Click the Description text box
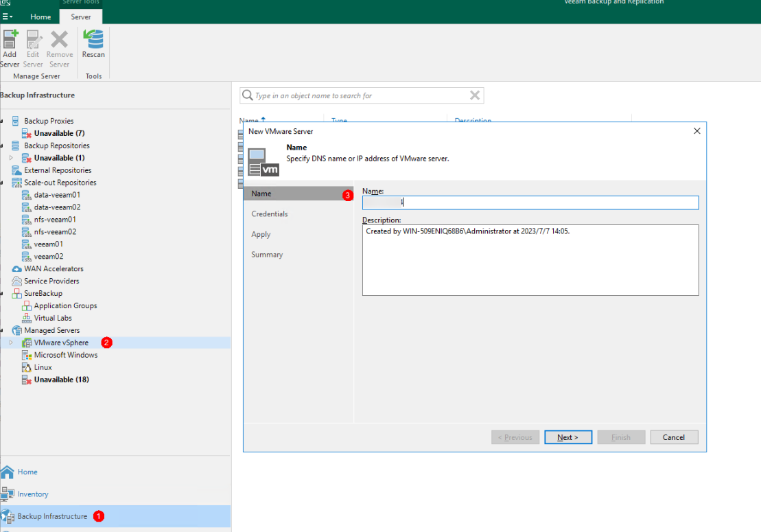 click(530, 259)
